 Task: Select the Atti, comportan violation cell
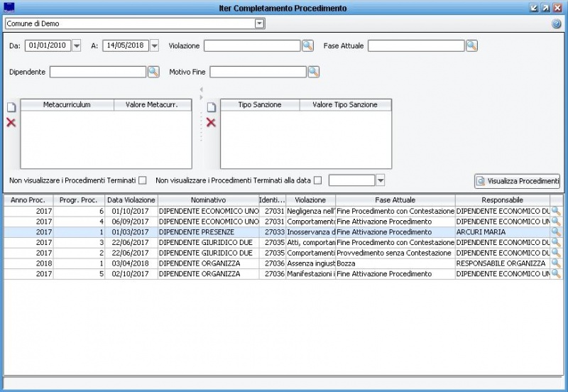tap(311, 242)
